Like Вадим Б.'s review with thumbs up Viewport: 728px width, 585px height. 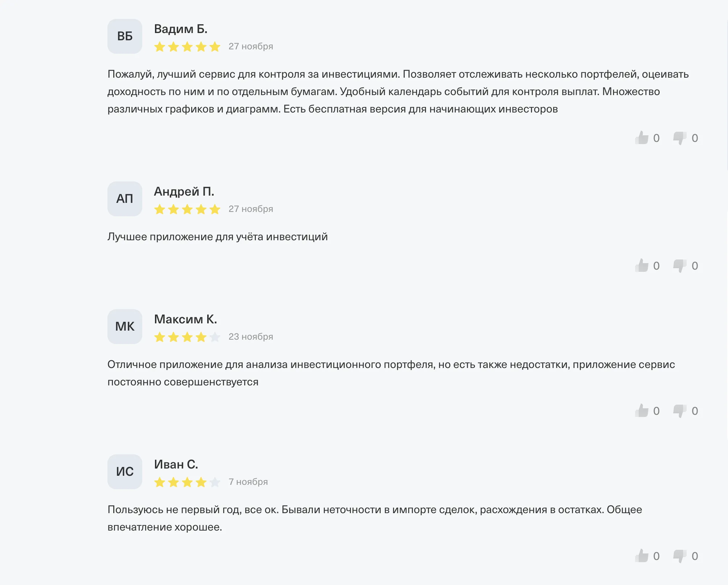642,138
